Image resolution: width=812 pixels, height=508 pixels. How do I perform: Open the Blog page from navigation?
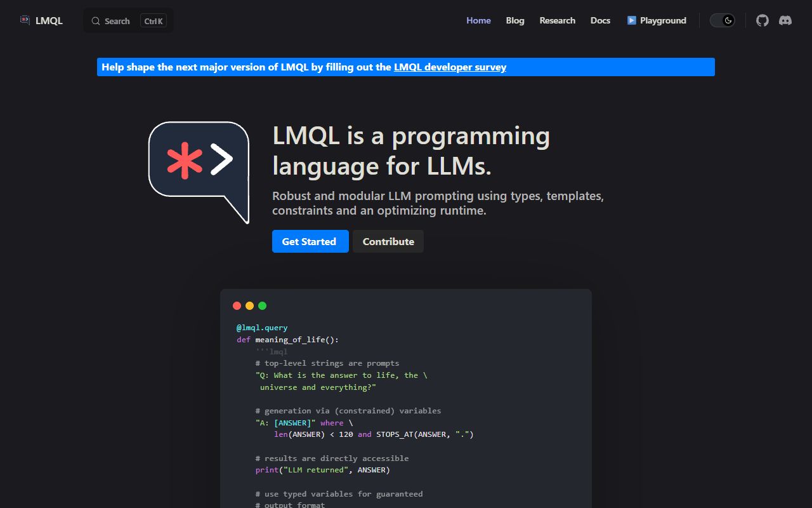coord(515,20)
